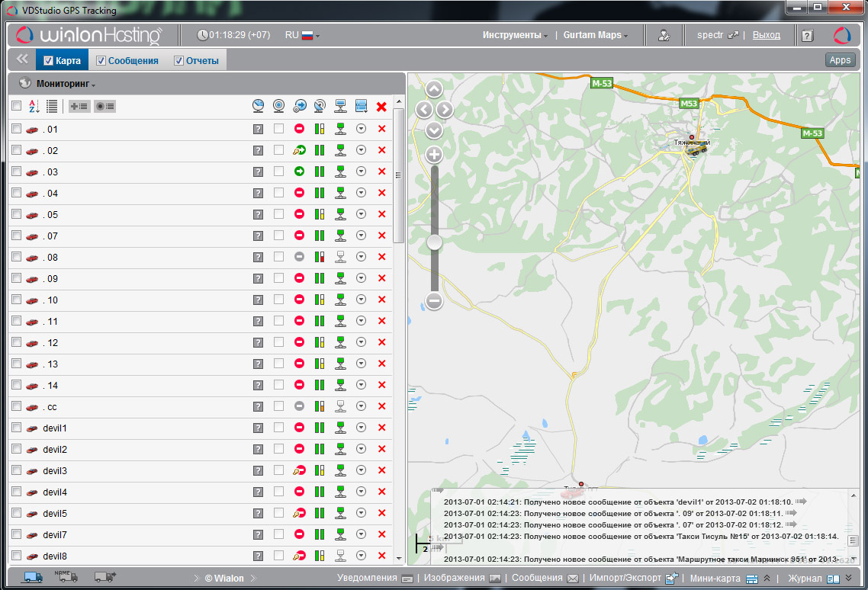Click the add units to list icon

(79, 106)
